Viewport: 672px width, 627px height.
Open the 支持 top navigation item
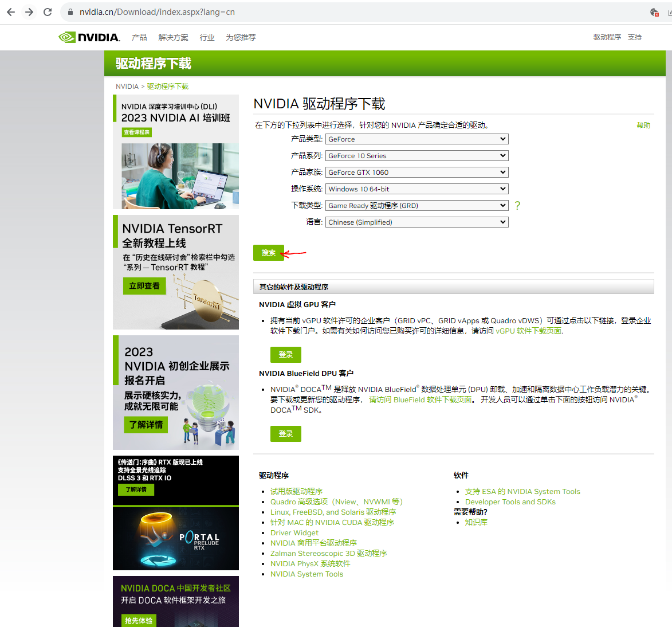pos(635,37)
